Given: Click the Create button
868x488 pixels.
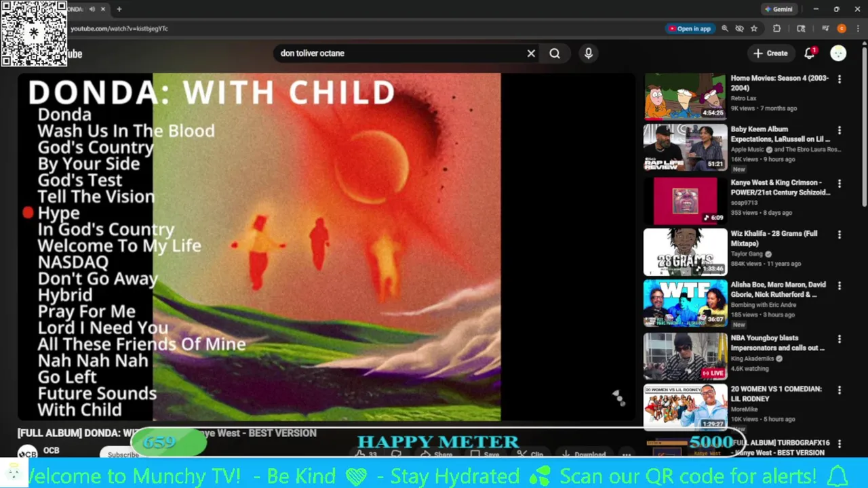Looking at the screenshot, I should (770, 54).
